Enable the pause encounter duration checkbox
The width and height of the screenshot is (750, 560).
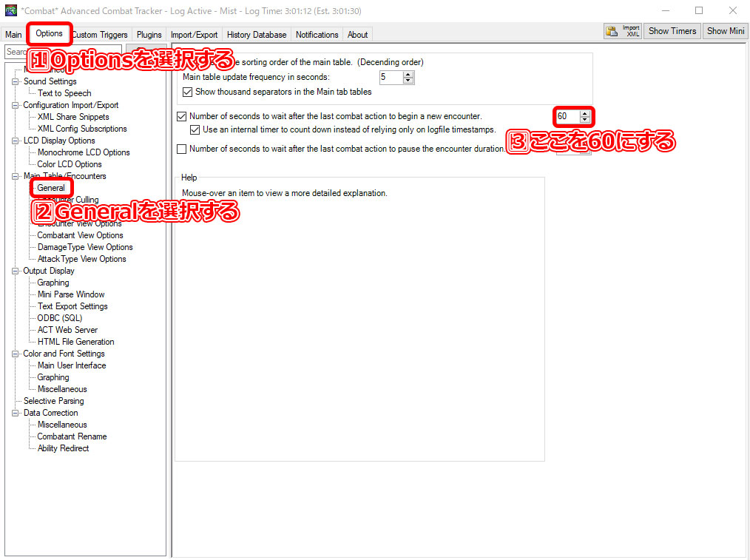[x=182, y=149]
